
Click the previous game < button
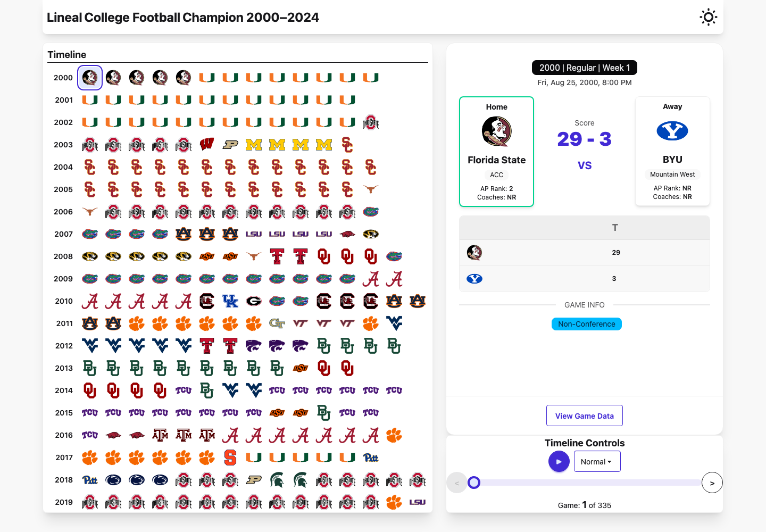pyautogui.click(x=456, y=483)
